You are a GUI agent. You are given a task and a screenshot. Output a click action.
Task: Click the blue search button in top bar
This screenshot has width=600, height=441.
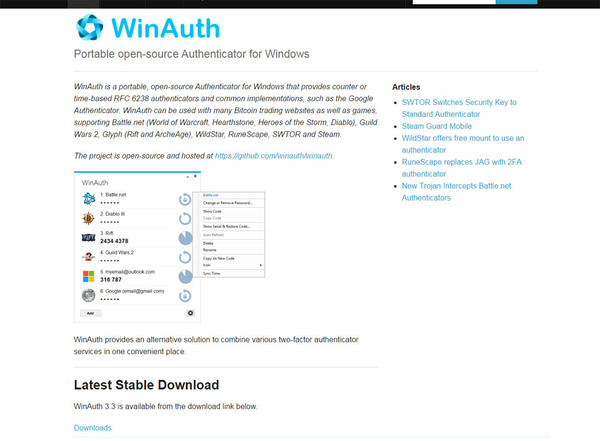pyautogui.click(x=517, y=2)
